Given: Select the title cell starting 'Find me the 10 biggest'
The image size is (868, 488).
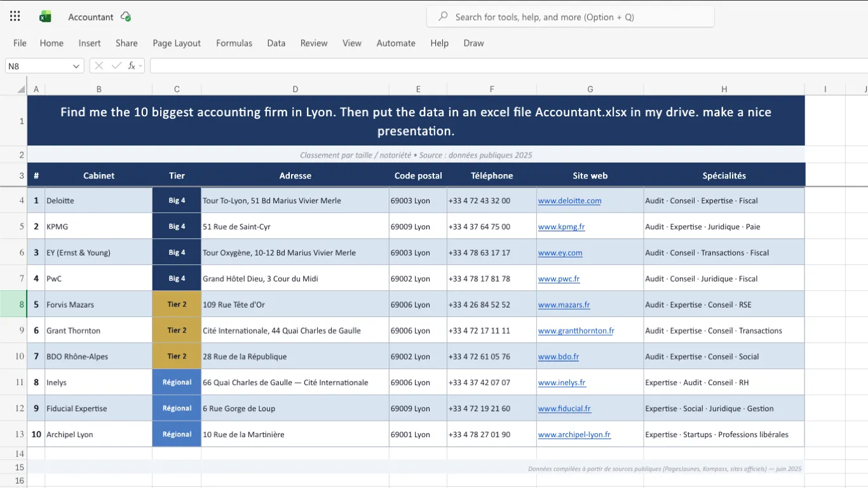Looking at the screenshot, I should [416, 121].
